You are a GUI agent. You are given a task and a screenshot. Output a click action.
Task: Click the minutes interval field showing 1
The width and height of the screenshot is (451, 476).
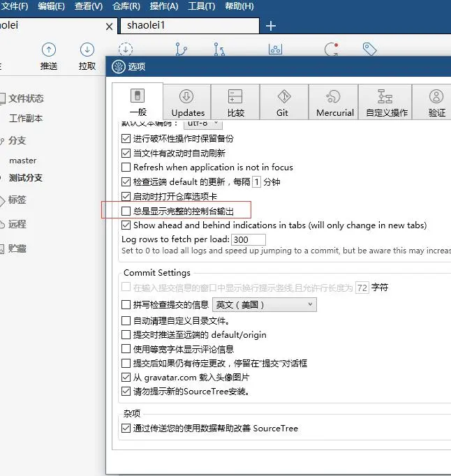(256, 182)
